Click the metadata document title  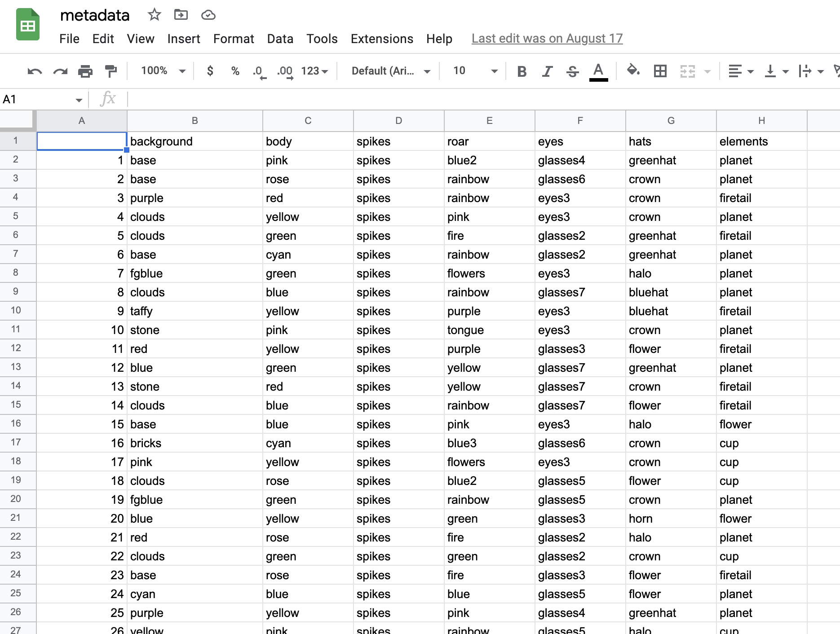pyautogui.click(x=95, y=15)
